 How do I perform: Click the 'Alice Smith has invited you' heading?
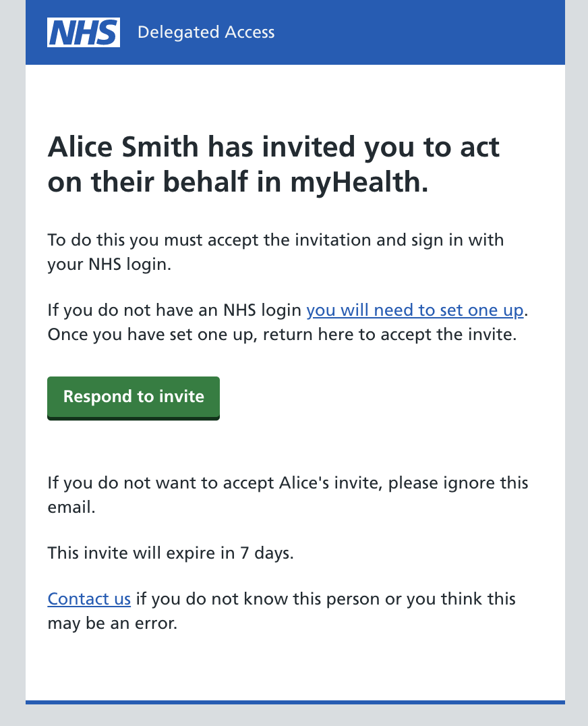tap(273, 164)
